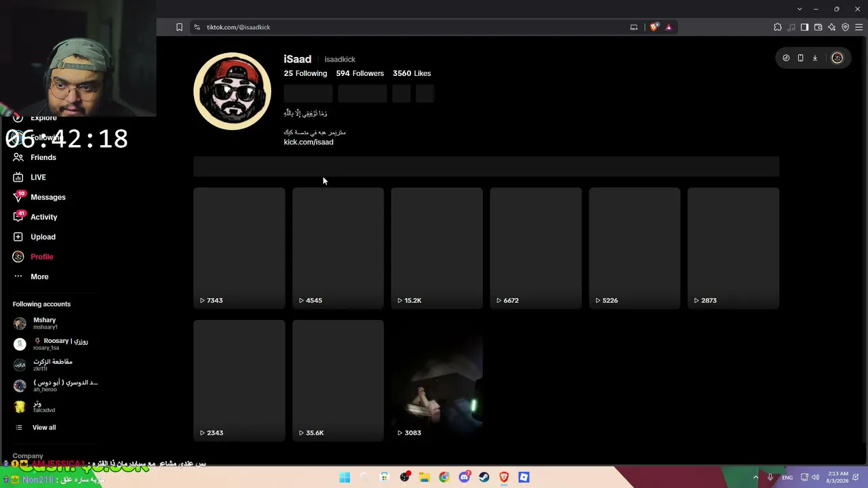The width and height of the screenshot is (868, 488).
Task: Open the Brave Wallet icon
Action: tap(818, 27)
